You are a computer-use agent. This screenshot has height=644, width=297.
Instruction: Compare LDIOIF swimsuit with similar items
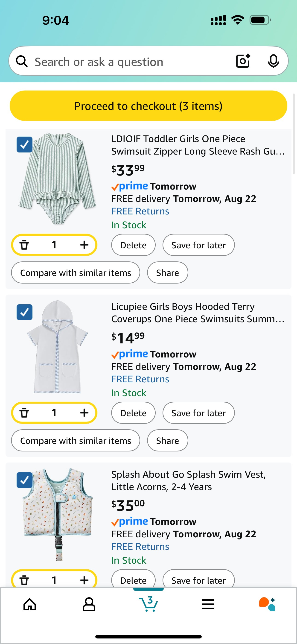pyautogui.click(x=76, y=273)
